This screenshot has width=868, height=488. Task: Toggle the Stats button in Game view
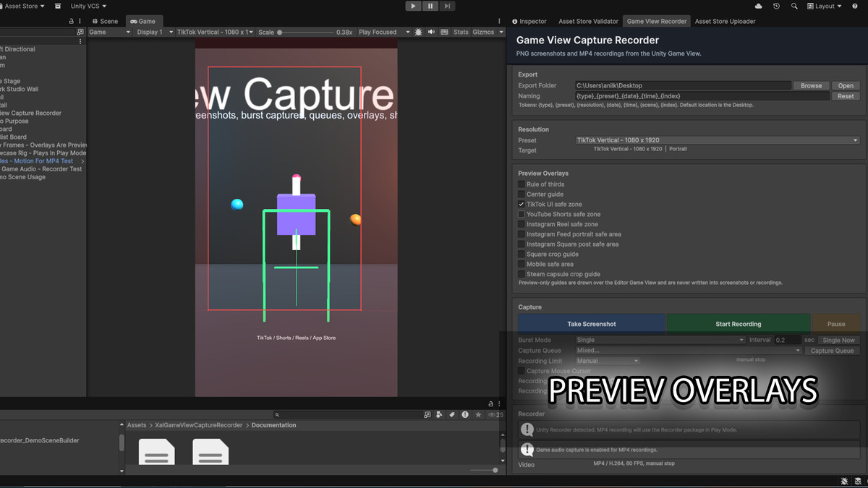[461, 32]
